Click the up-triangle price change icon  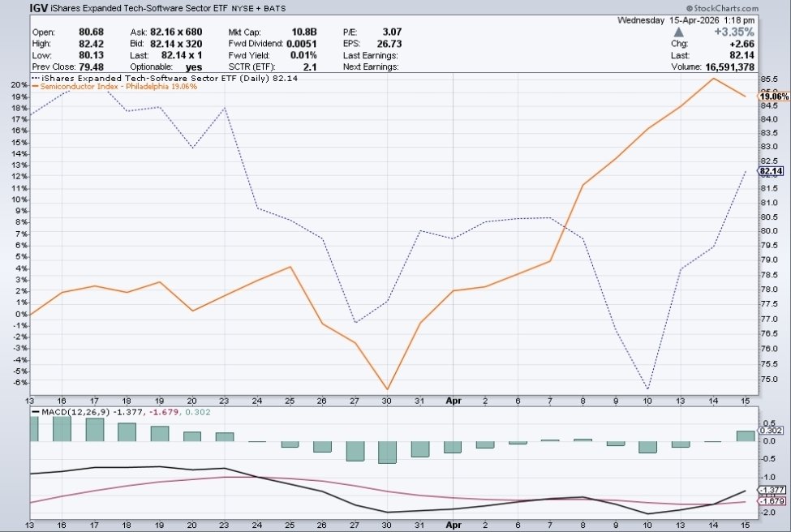tap(678, 32)
